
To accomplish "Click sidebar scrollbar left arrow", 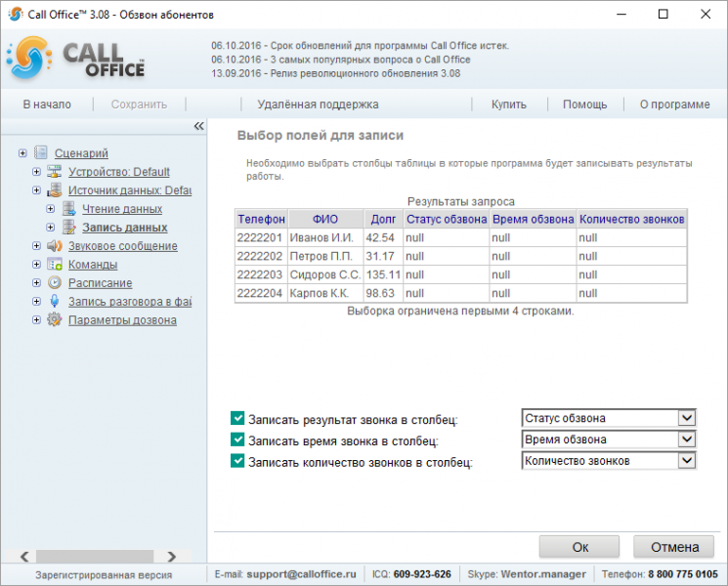I will click(25, 557).
